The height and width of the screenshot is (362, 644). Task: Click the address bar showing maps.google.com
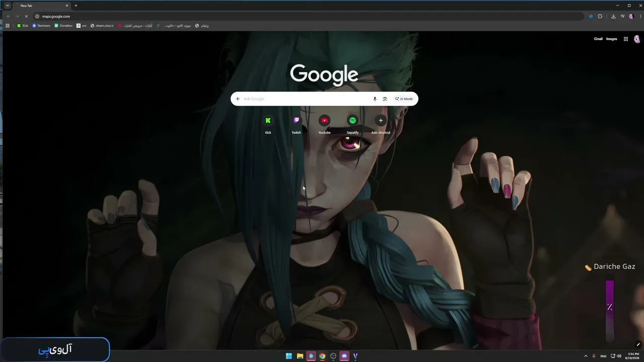click(x=309, y=16)
